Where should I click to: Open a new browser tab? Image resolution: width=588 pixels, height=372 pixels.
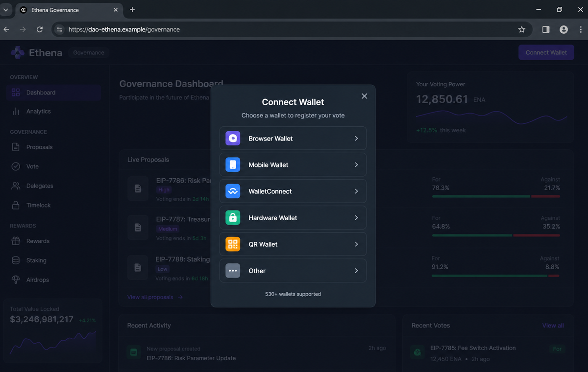(132, 10)
